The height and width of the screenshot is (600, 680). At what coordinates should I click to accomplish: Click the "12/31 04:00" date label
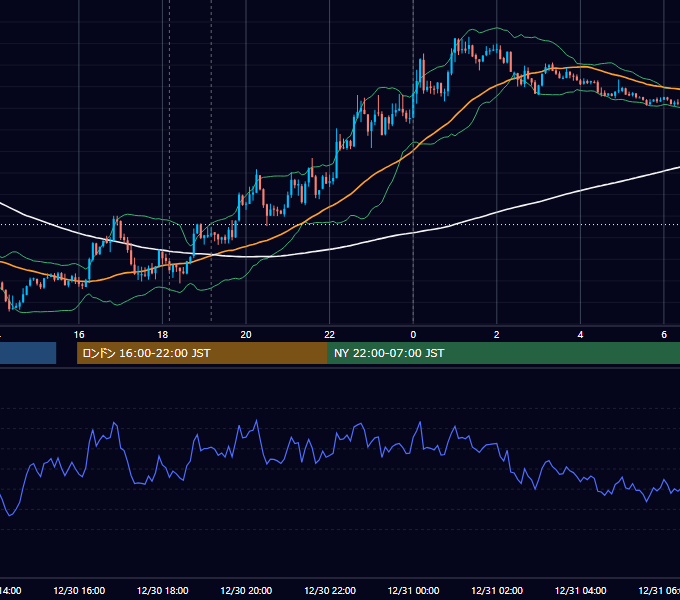coord(581,590)
